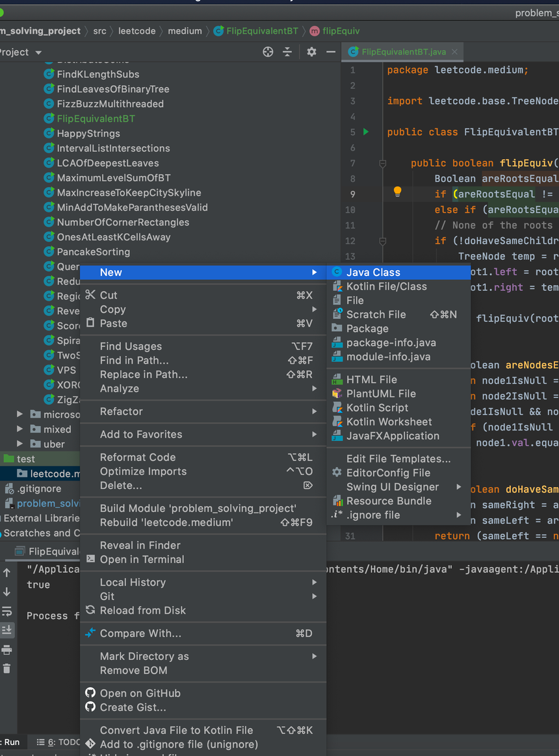Image resolution: width=559 pixels, height=756 pixels.
Task: Click the collapse all icon in Project panel
Action: [287, 52]
